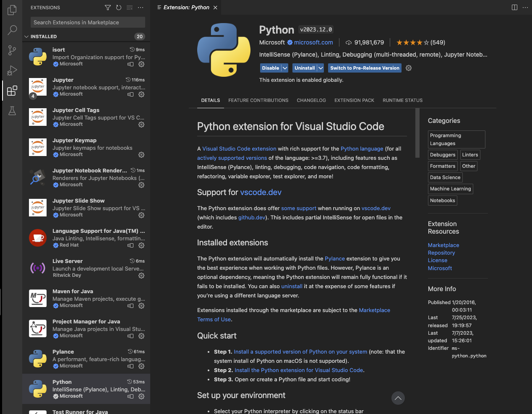The height and width of the screenshot is (414, 532).
Task: Click the Search Extensions in Marketplace field
Action: click(x=88, y=22)
